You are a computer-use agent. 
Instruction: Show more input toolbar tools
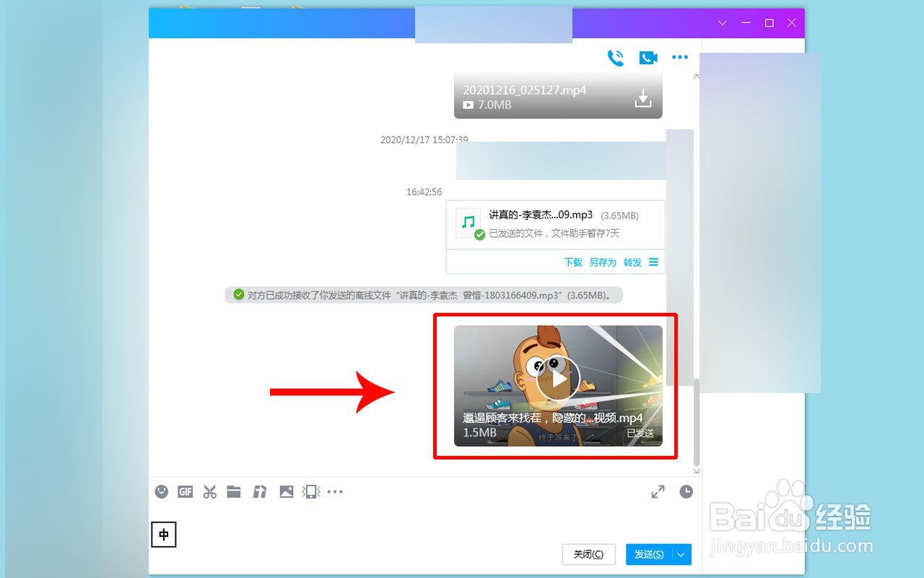pos(335,492)
